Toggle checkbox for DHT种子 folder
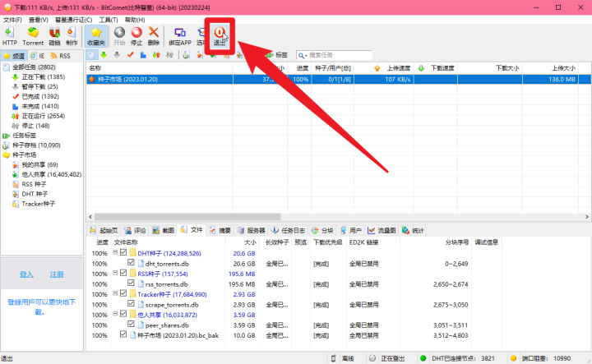The width and height of the screenshot is (592, 364). click(x=123, y=252)
